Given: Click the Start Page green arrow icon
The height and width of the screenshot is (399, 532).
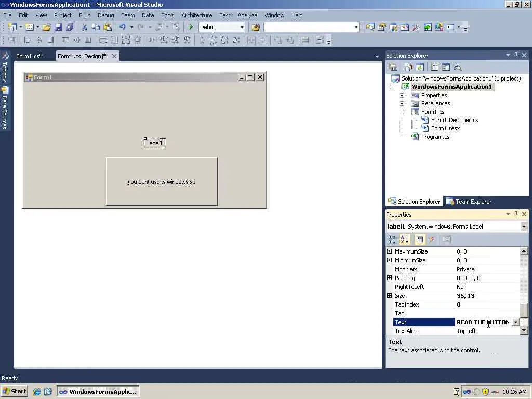Looking at the screenshot, I should (x=428, y=27).
